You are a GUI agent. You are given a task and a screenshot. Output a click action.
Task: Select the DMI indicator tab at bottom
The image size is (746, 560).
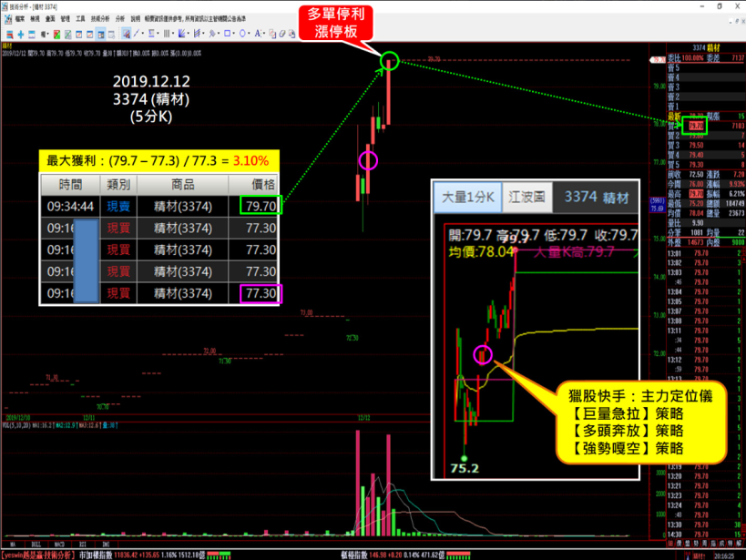click(x=106, y=544)
